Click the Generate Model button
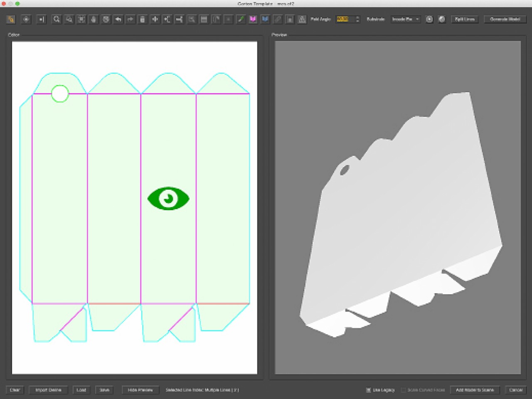Image resolution: width=532 pixels, height=399 pixels. [505, 19]
